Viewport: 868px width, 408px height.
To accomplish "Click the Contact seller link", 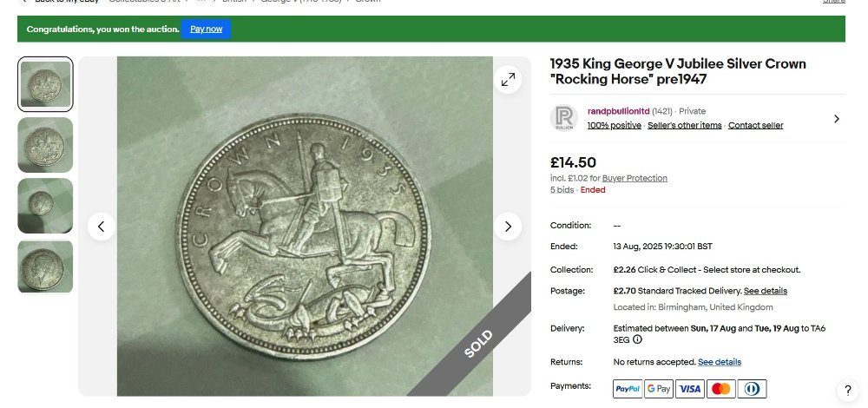I will [755, 125].
